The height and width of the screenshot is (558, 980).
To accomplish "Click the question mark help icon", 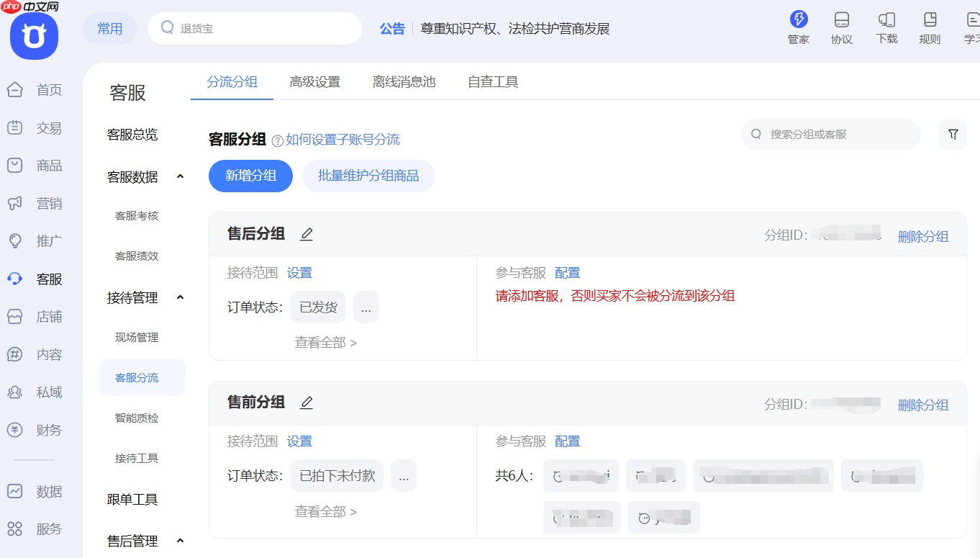I will [x=278, y=140].
